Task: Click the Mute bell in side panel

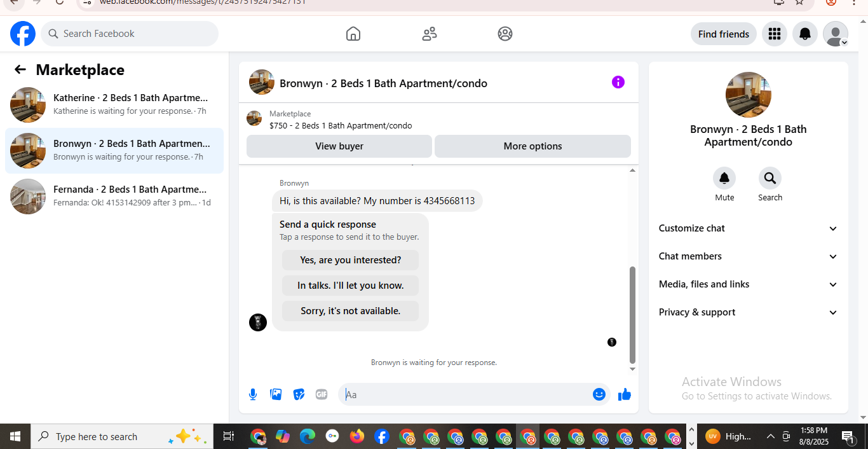Action: tap(724, 178)
